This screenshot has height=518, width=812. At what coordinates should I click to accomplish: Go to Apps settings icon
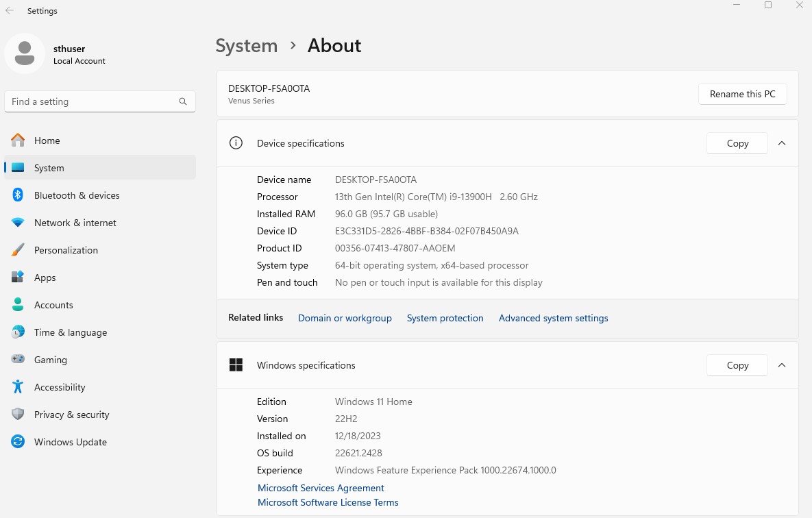click(x=18, y=277)
